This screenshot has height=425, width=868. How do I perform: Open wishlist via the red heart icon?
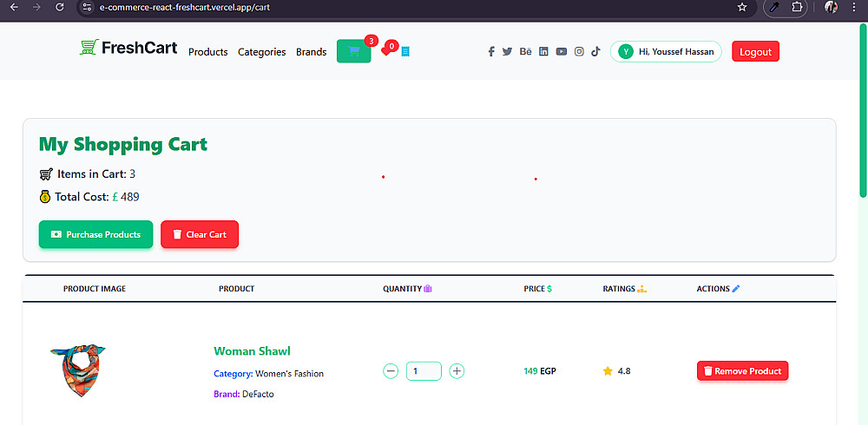pos(386,51)
